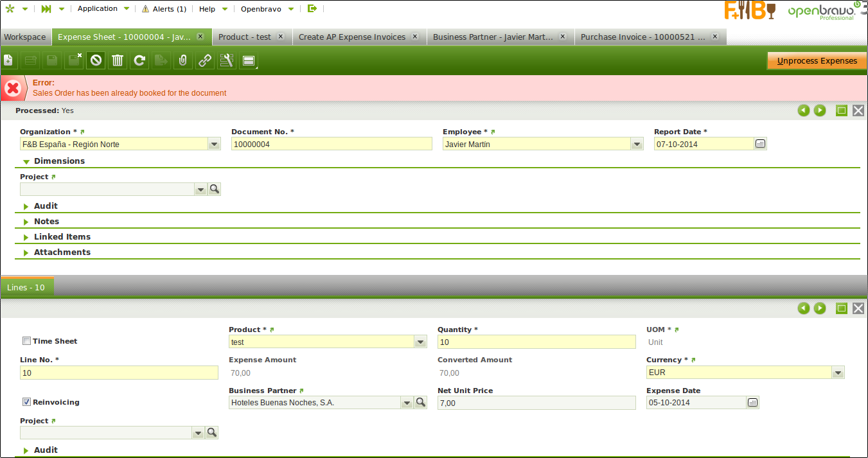Follow the Product label link
This screenshot has width=868, height=458.
(272, 330)
